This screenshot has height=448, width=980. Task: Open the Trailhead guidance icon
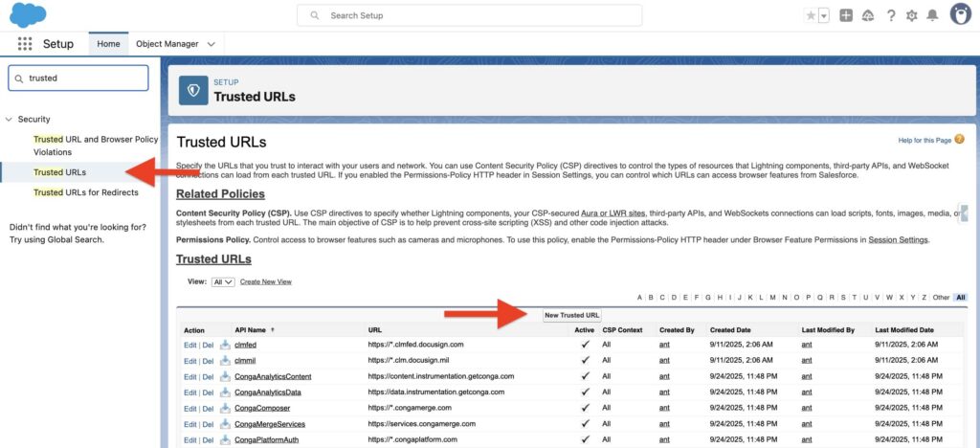pos(868,15)
